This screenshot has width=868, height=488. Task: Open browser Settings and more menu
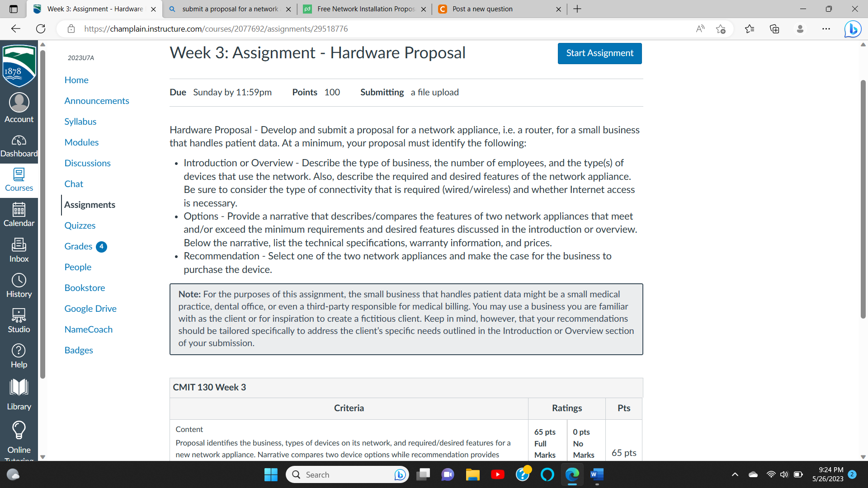pos(826,29)
